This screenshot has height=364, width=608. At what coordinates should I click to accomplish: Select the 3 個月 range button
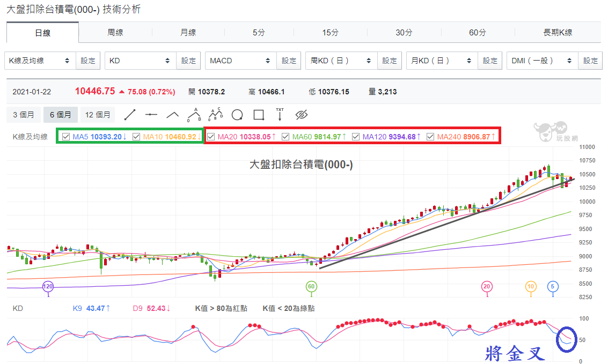pyautogui.click(x=23, y=115)
